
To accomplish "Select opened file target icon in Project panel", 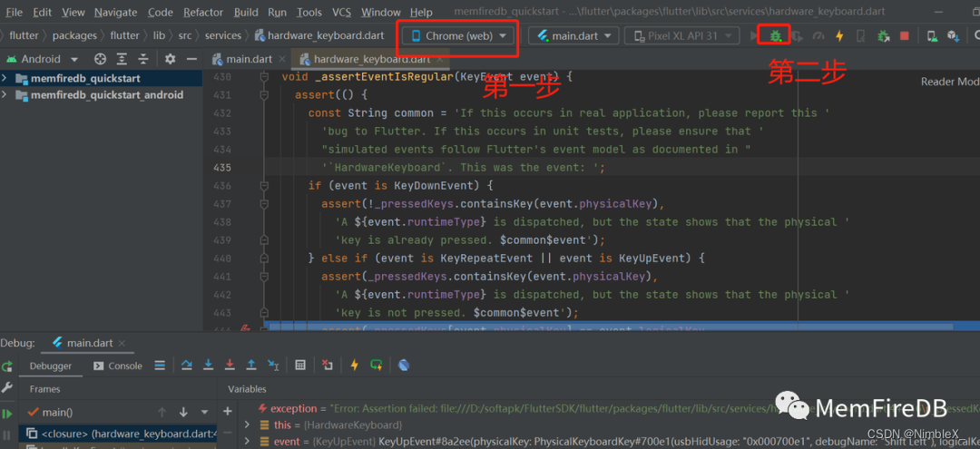I will (x=100, y=59).
